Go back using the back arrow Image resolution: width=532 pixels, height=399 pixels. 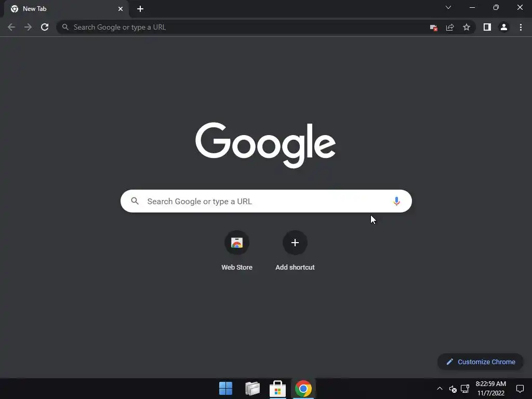(11, 27)
